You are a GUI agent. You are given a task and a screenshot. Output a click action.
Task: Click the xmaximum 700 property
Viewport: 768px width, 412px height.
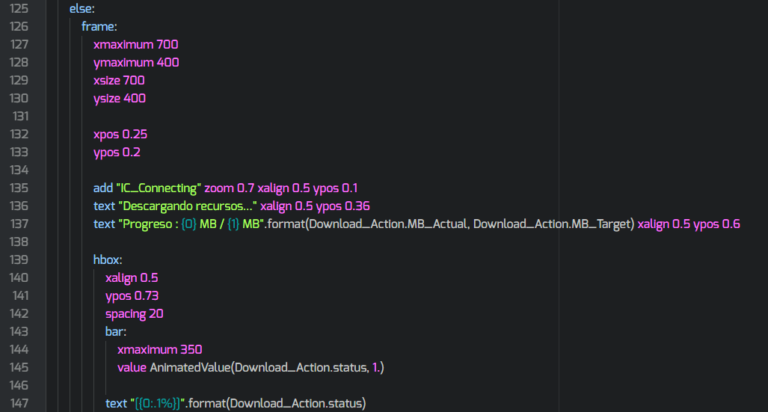(135, 45)
